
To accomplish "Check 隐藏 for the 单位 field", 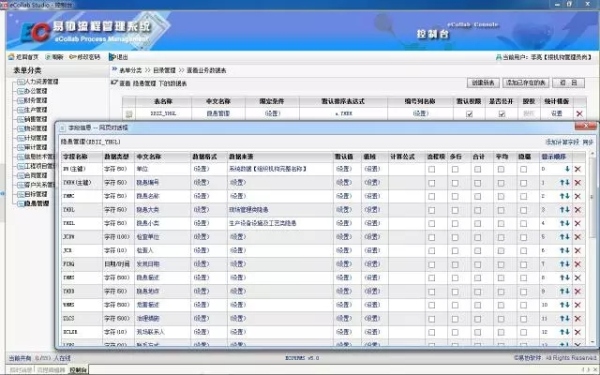I will [x=523, y=170].
